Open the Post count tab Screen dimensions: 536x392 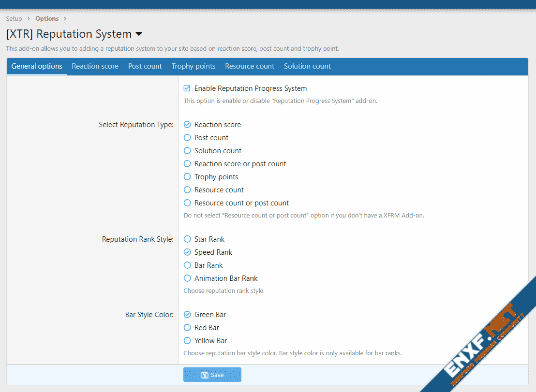click(x=145, y=66)
